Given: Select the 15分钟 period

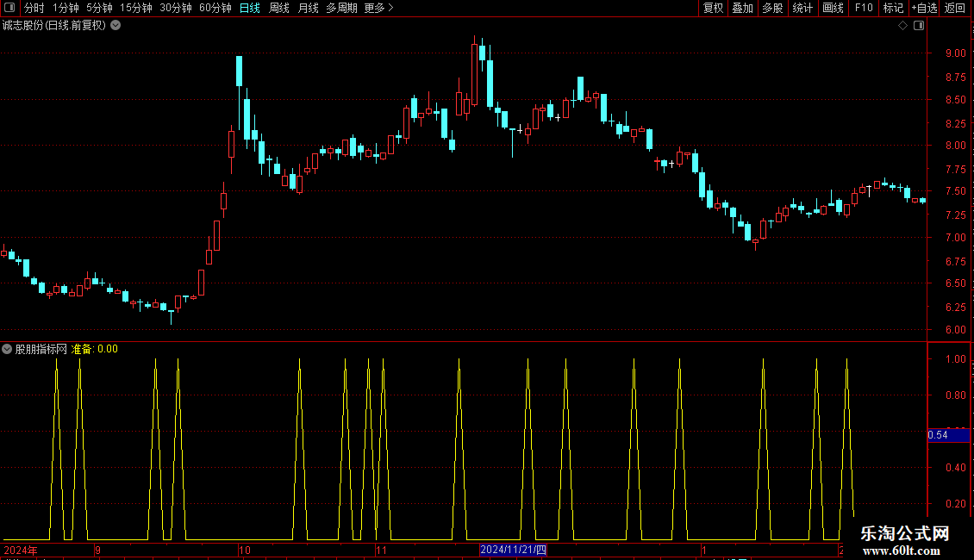Looking at the screenshot, I should click(x=136, y=8).
